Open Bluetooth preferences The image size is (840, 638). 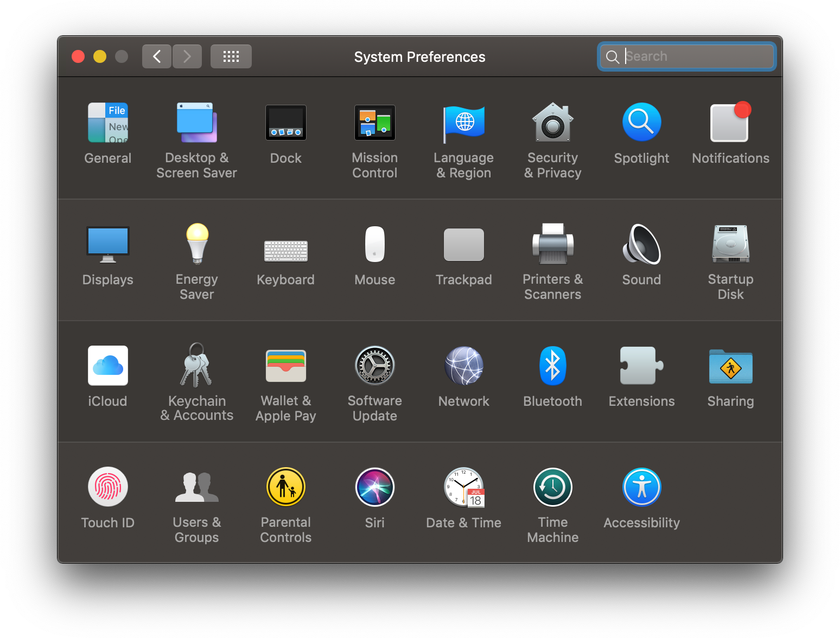coord(552,365)
